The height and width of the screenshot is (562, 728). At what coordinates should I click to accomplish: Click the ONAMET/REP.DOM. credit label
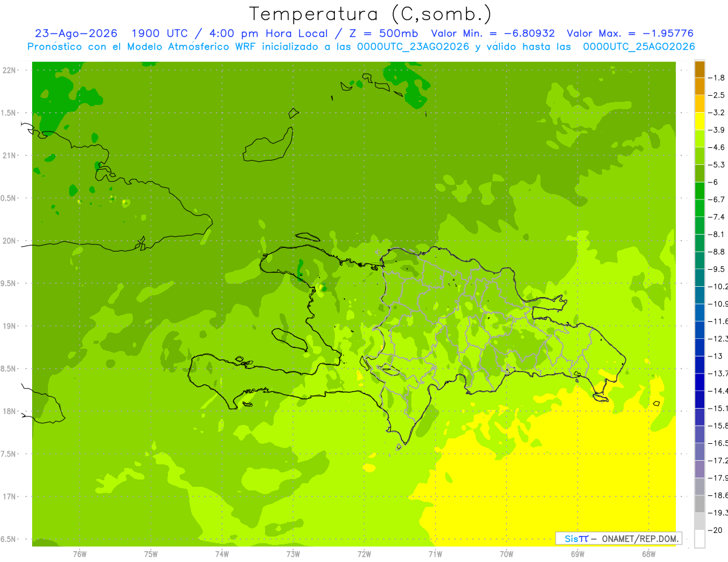coord(639,538)
